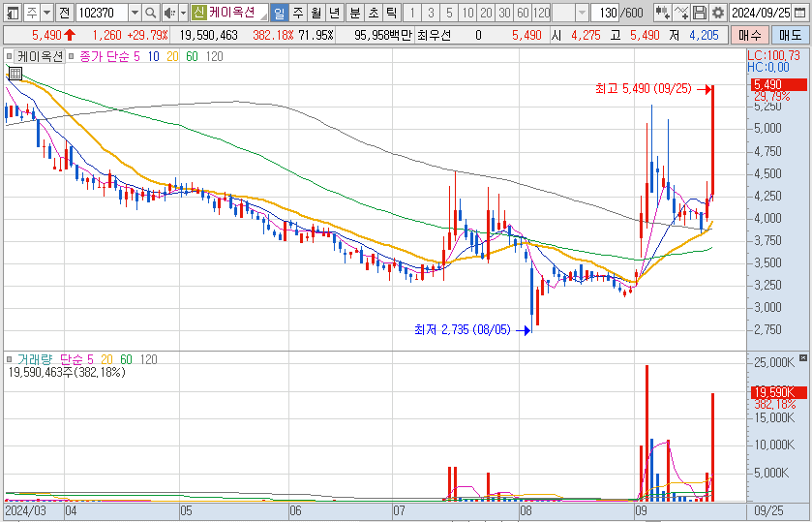The width and height of the screenshot is (812, 522).
Task: Click the 19,590K volume axis tag
Action: 778,392
